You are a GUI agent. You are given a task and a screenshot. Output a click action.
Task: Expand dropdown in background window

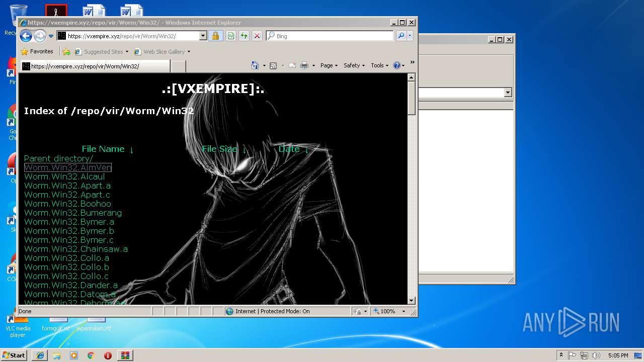click(x=508, y=93)
